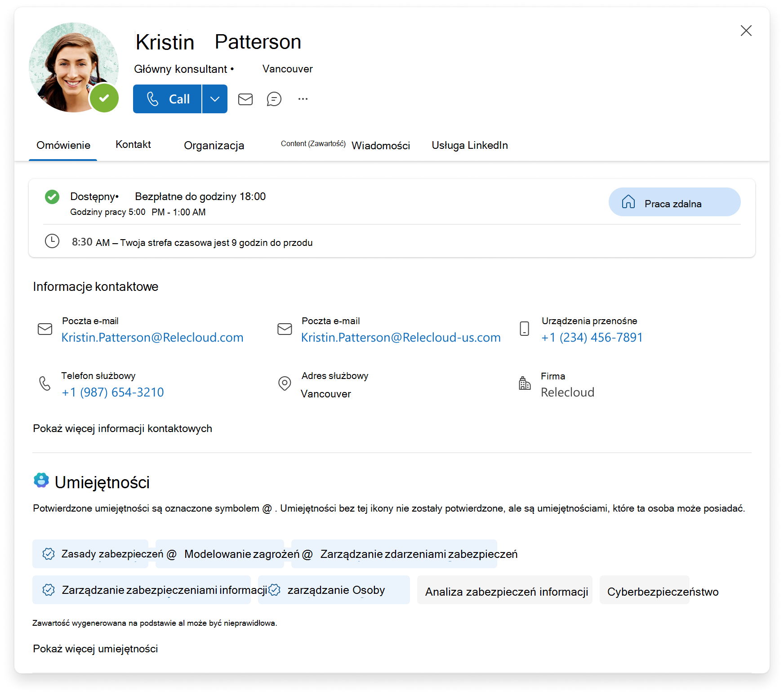The width and height of the screenshot is (784, 695).
Task: Click the Vancouver business address text
Action: click(x=326, y=394)
